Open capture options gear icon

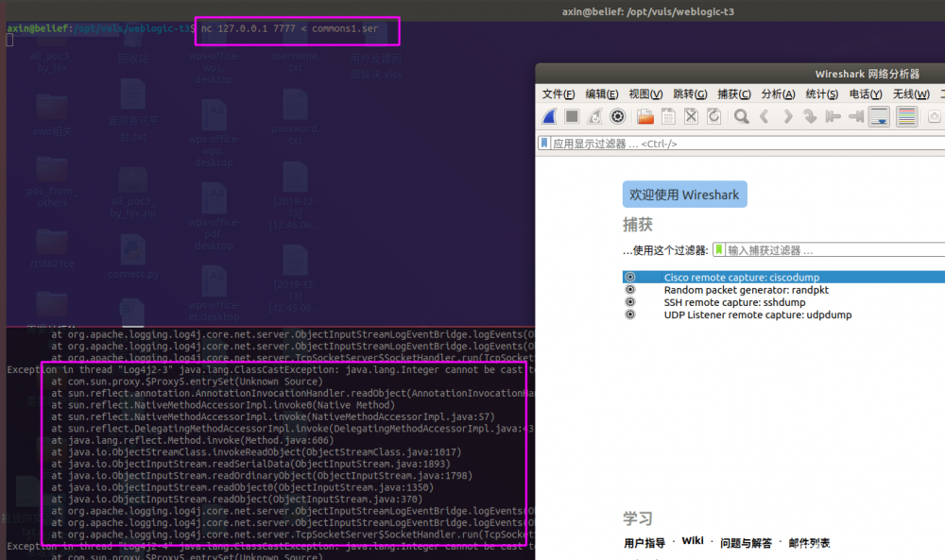point(618,116)
